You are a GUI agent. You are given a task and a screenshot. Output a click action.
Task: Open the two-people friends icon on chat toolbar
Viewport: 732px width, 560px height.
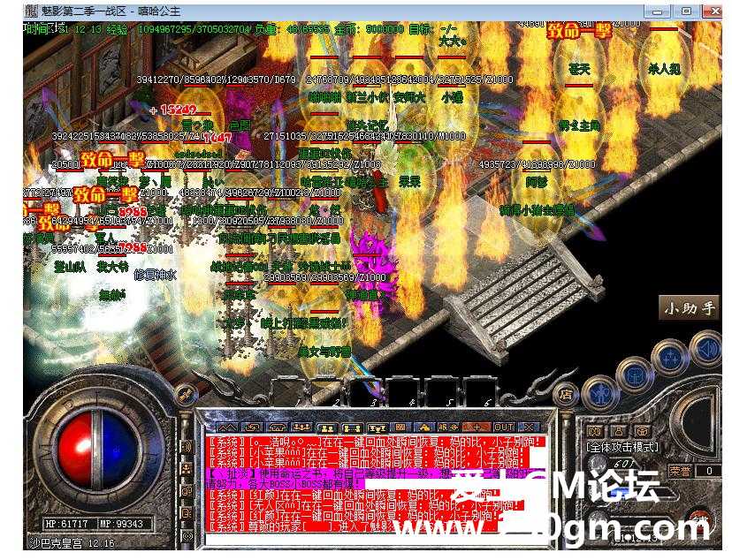coord(327,428)
